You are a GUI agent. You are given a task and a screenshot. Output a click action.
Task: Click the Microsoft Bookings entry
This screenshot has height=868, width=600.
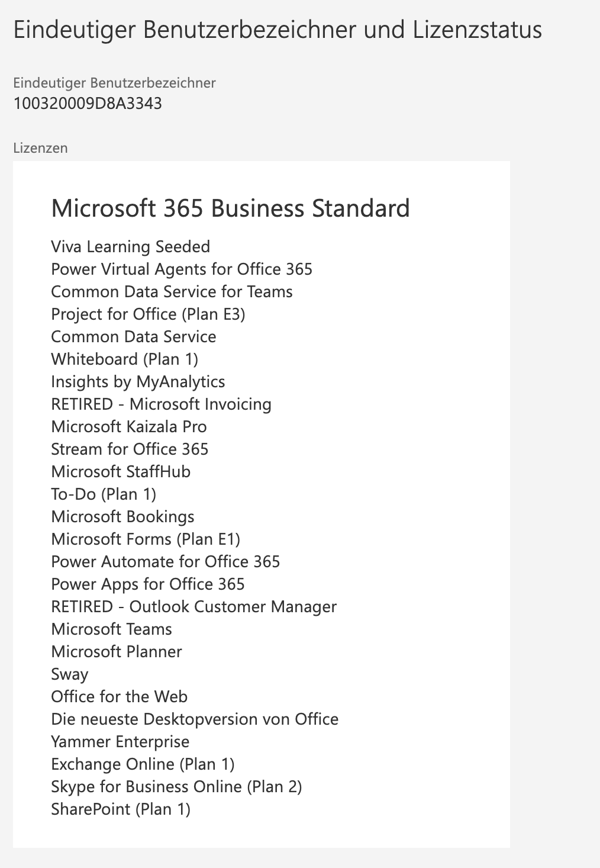point(123,517)
